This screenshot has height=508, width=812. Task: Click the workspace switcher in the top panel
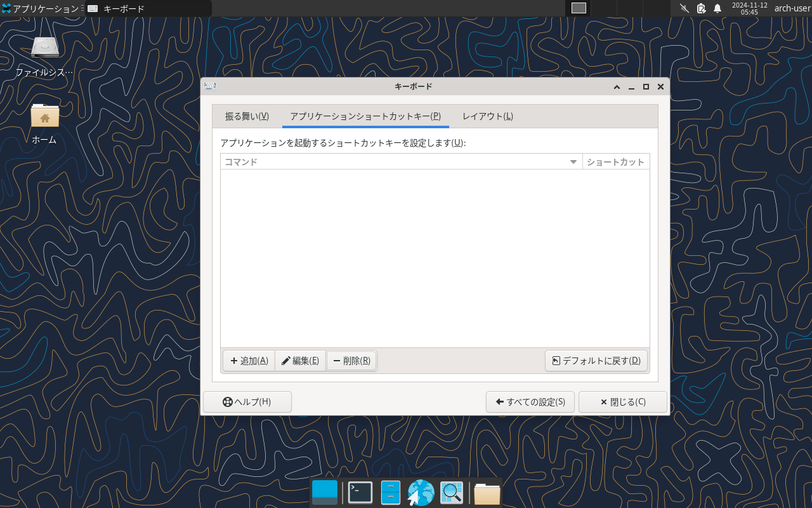point(577,8)
